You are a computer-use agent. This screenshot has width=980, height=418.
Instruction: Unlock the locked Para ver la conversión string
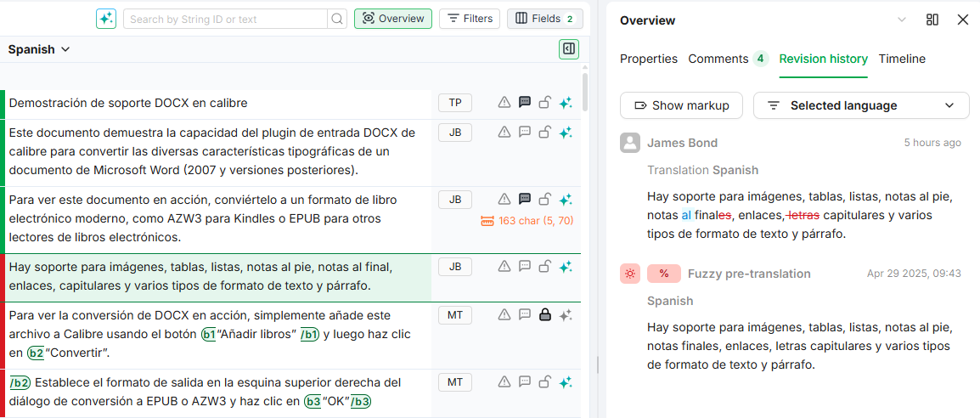coord(545,315)
